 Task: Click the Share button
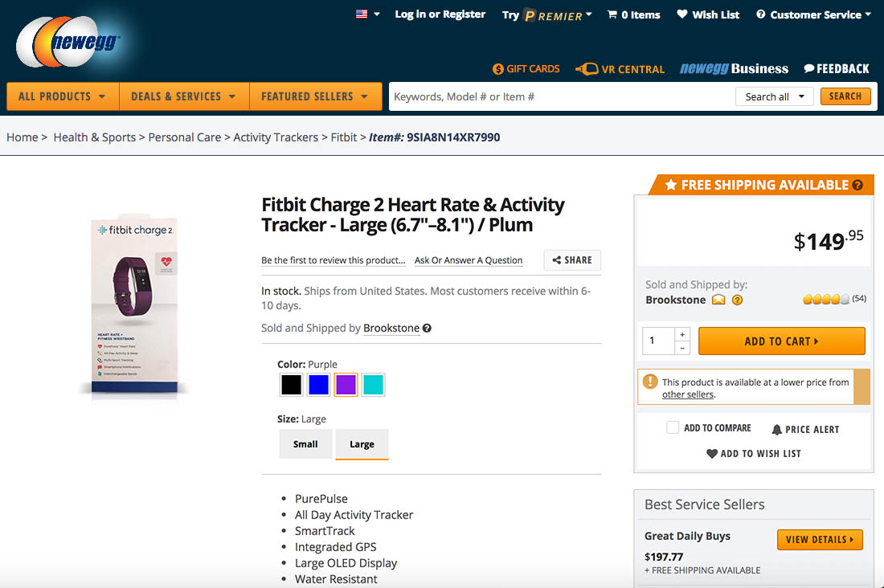[x=572, y=260]
